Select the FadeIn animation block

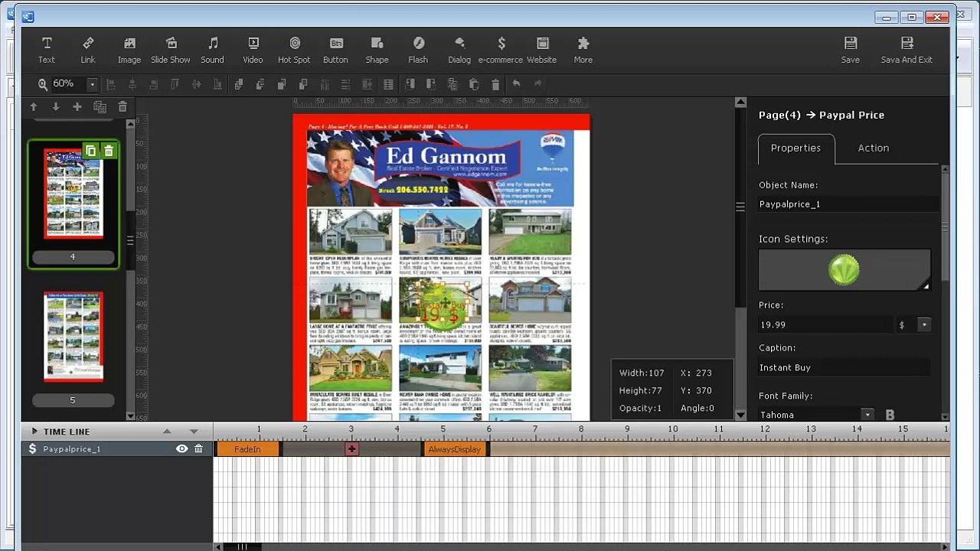247,449
